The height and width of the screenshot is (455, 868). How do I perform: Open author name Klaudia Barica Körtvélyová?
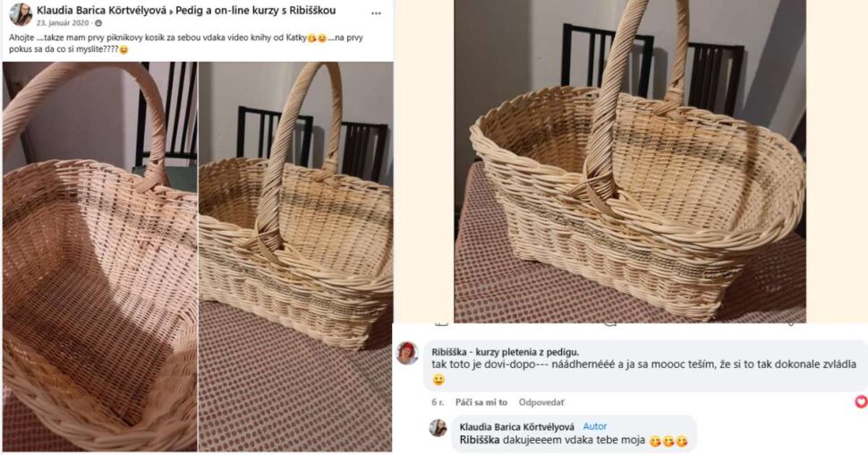click(x=100, y=10)
